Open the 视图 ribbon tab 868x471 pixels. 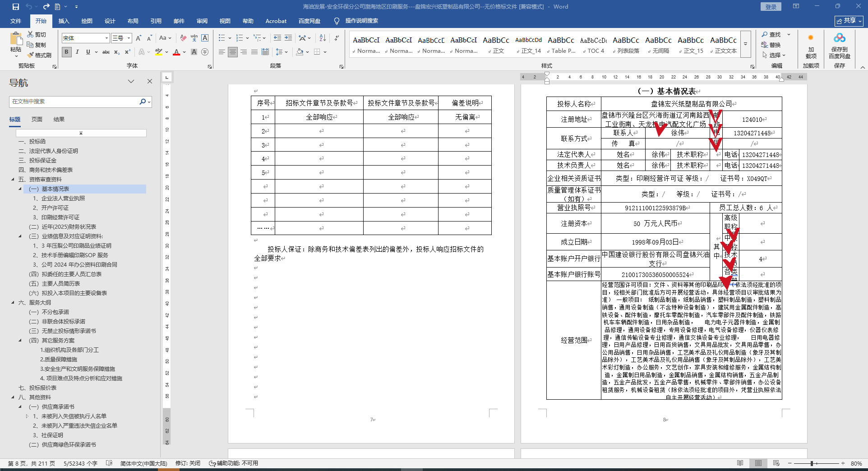point(225,21)
